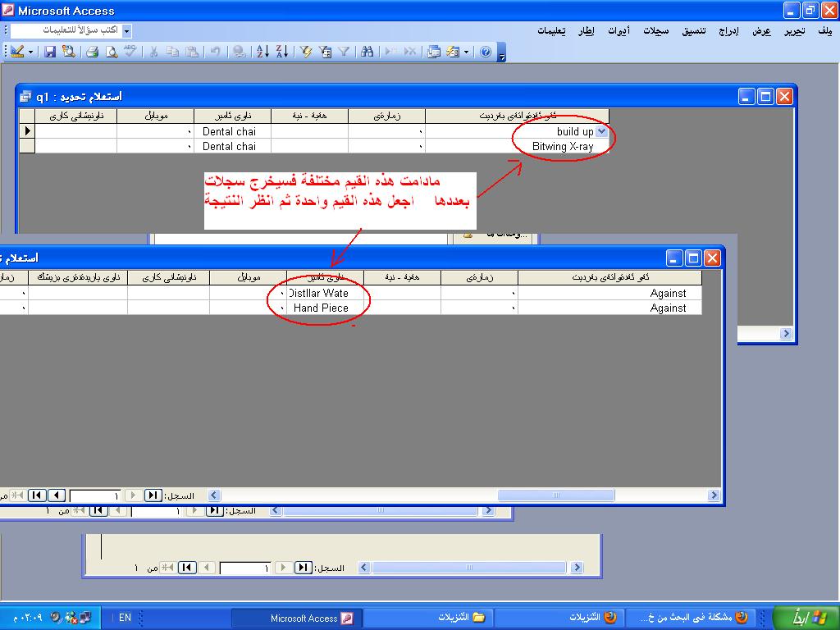This screenshot has width=840, height=630.
Task: Expand the View button dropdown arrow
Action: pyautogui.click(x=30, y=52)
